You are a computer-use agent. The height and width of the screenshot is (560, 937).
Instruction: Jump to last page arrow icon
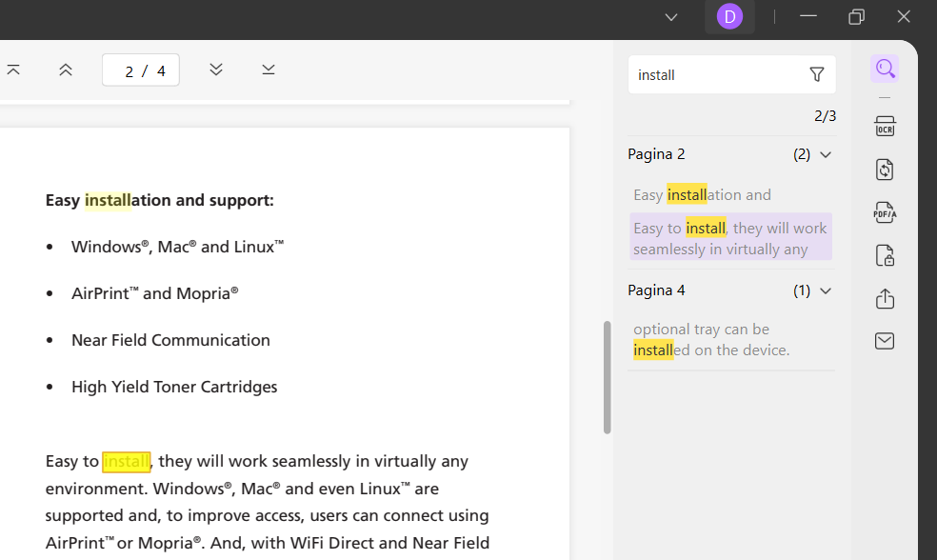click(x=269, y=70)
